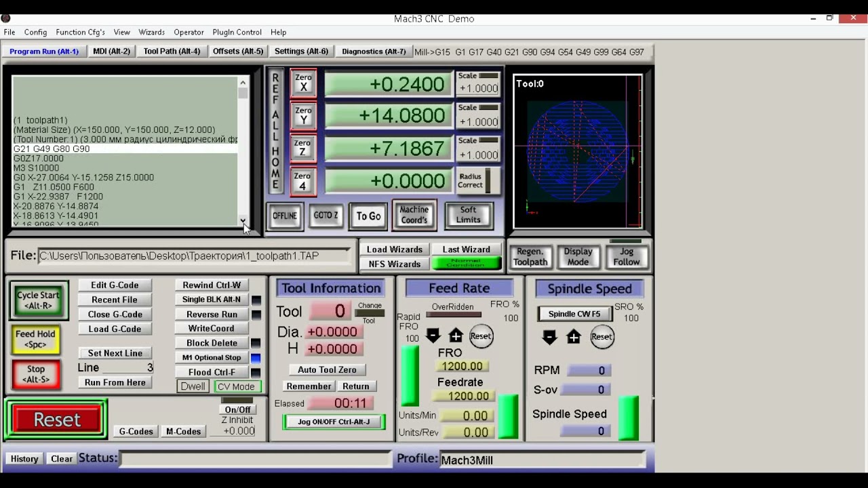This screenshot has width=868, height=488.
Task: Lower spindle speed override with down arrow
Action: (549, 337)
